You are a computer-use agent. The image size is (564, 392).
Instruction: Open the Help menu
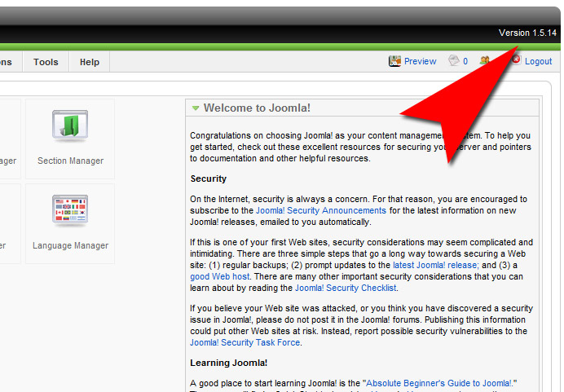pos(89,62)
